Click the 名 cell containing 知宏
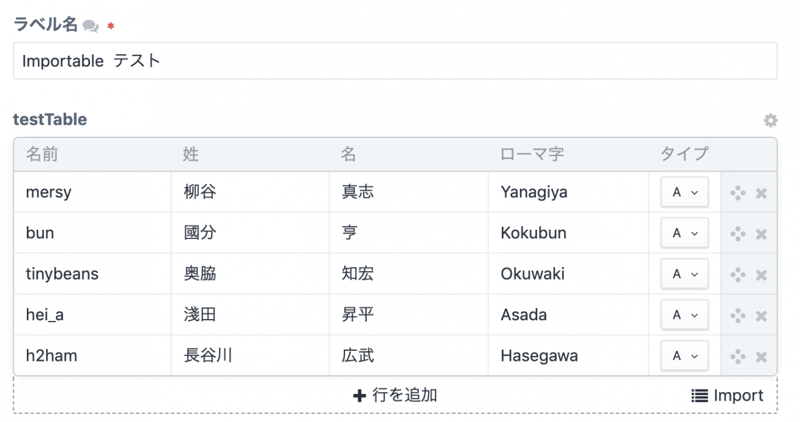Viewport: 800px width, 422px height. 408,275
